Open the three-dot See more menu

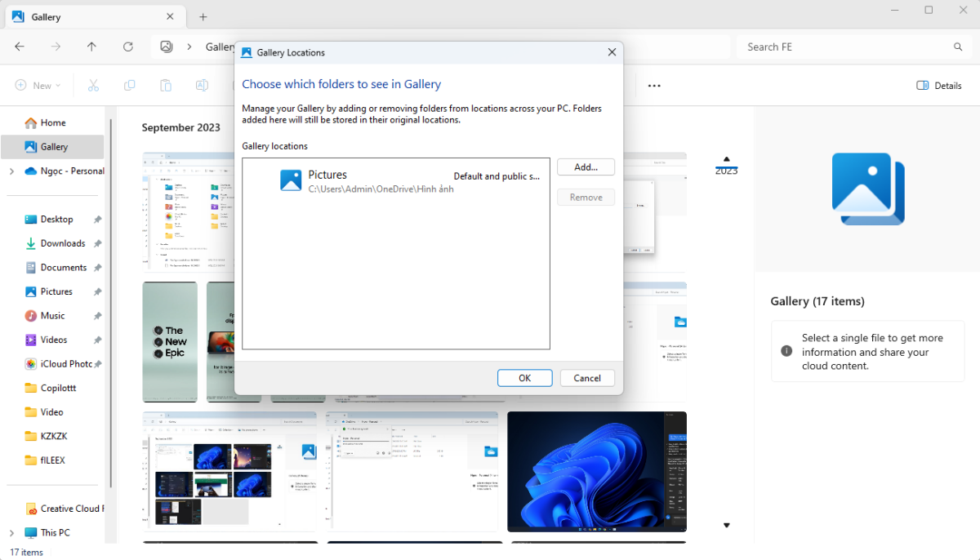(x=654, y=86)
